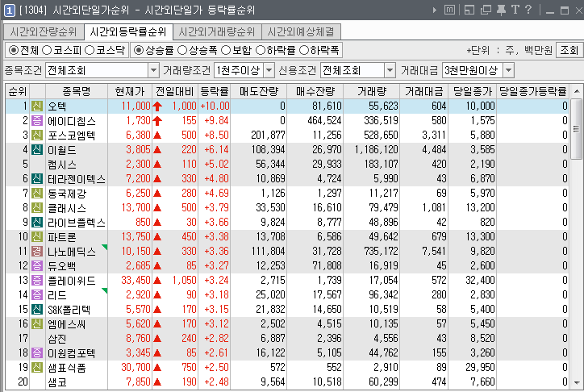Image resolution: width=584 pixels, height=392 pixels.
Task: Open the 거래량조건 1천주이상 dropdown
Action: pyautogui.click(x=269, y=70)
